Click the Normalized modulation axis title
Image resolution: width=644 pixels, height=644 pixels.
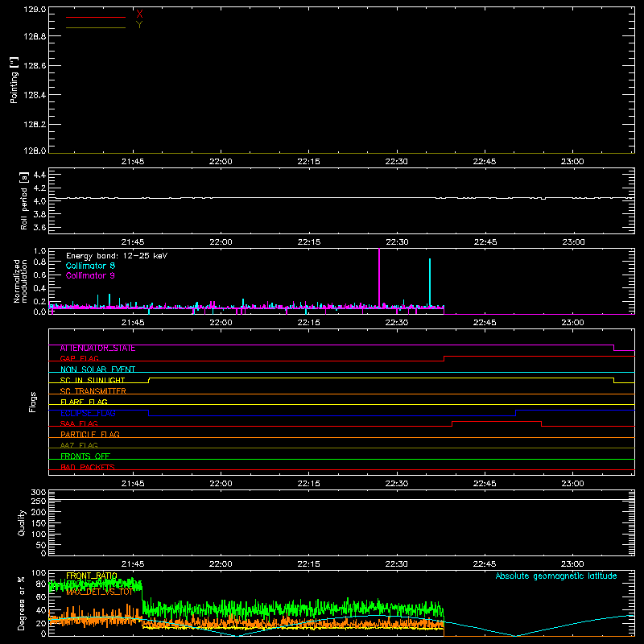coord(20,281)
